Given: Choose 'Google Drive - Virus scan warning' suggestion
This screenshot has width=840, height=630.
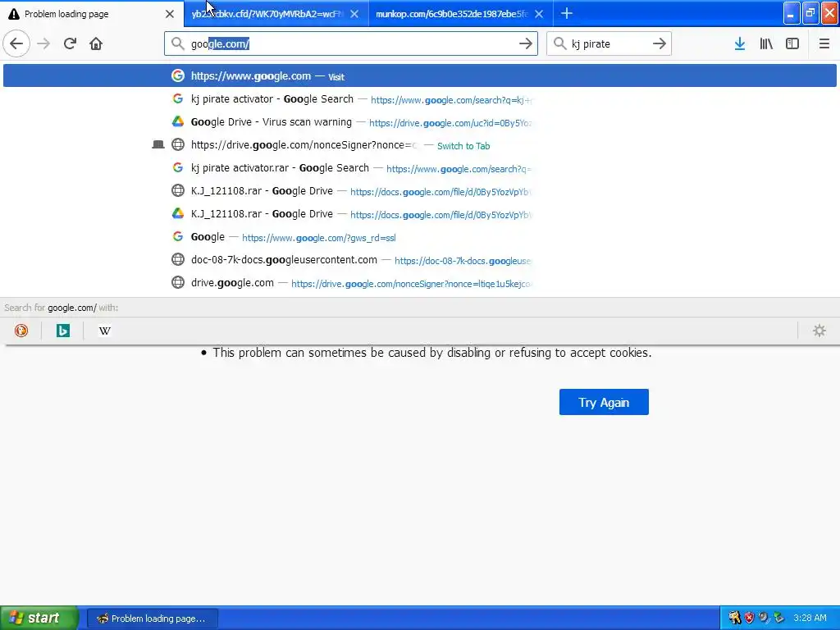Looking at the screenshot, I should (x=420, y=122).
